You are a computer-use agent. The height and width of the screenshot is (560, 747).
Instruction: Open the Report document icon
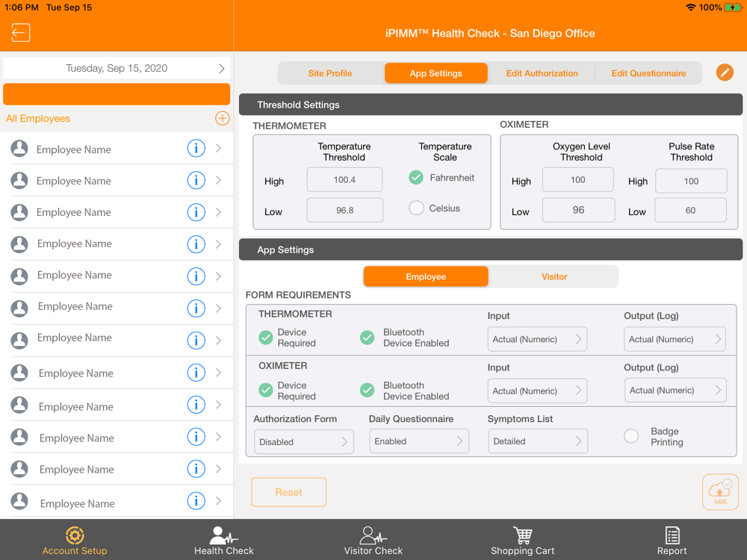point(672,535)
